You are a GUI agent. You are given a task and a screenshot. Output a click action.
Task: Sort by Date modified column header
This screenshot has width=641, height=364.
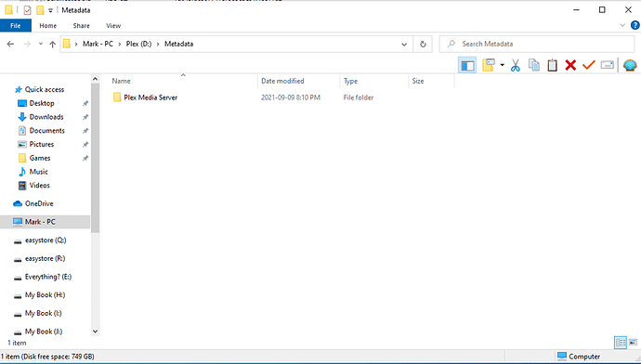click(299, 81)
